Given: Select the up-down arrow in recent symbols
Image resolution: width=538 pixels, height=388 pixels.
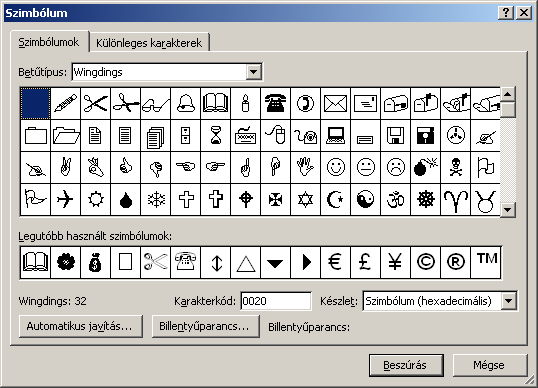Looking at the screenshot, I should pyautogui.click(x=215, y=262).
